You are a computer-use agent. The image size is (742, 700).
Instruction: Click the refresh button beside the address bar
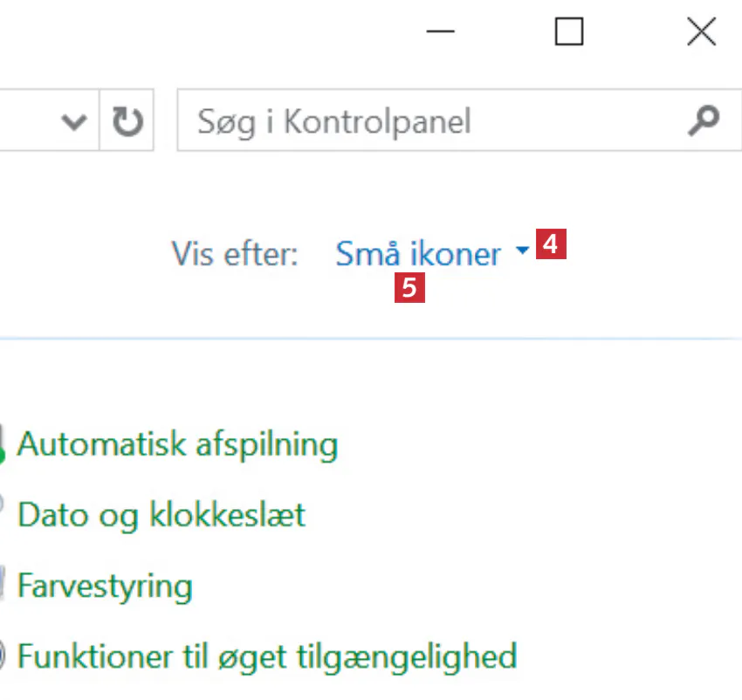(x=127, y=121)
